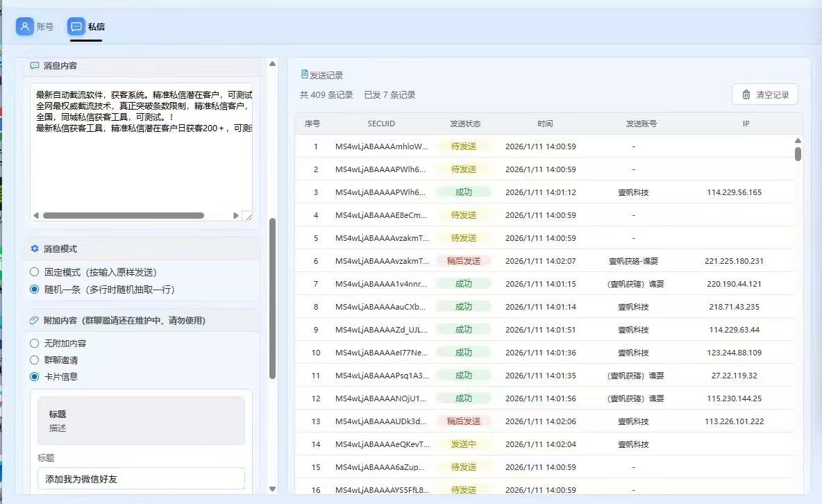Click the trash icon in 清空记录
822x504 pixels.
point(746,94)
